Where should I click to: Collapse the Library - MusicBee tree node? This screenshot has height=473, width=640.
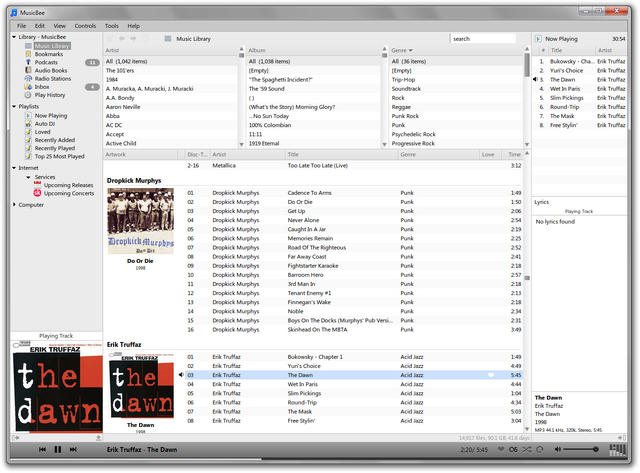[14, 37]
